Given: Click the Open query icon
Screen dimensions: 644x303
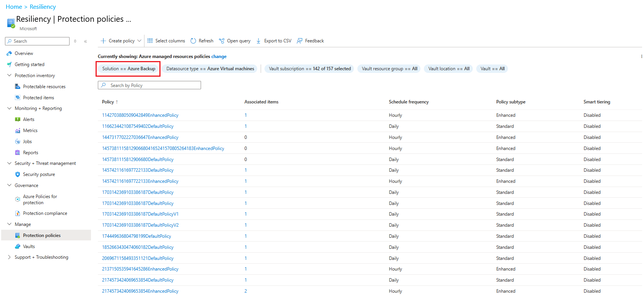Looking at the screenshot, I should pyautogui.click(x=222, y=41).
